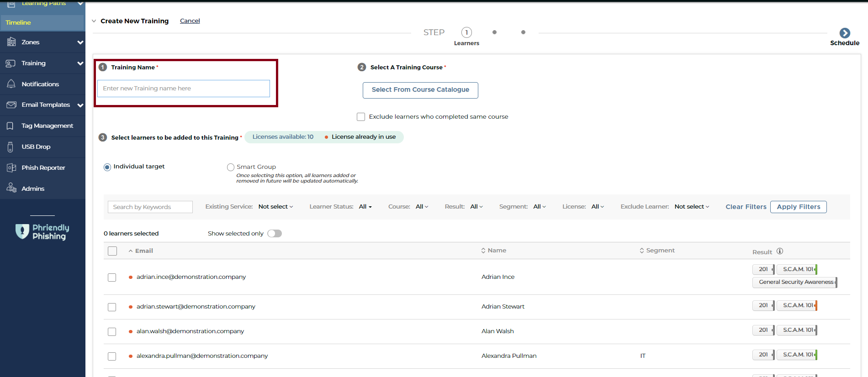Check the select-all learners checkbox
Image resolution: width=868 pixels, height=377 pixels.
click(112, 251)
